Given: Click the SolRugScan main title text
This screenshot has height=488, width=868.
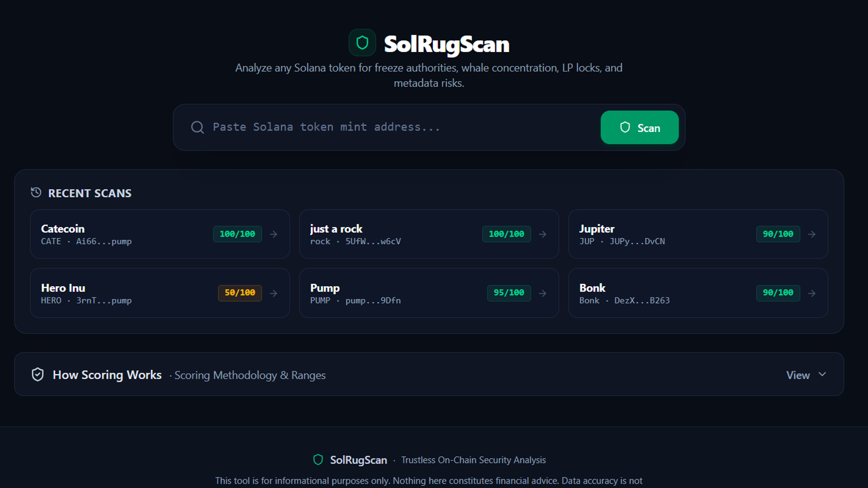Looking at the screenshot, I should click(447, 44).
